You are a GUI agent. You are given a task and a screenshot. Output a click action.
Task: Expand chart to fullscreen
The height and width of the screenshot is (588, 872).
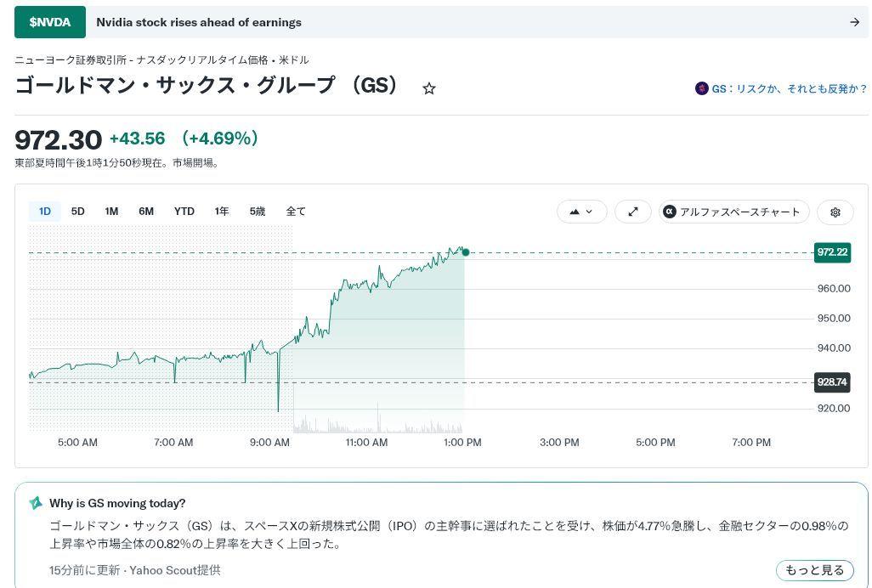click(633, 212)
